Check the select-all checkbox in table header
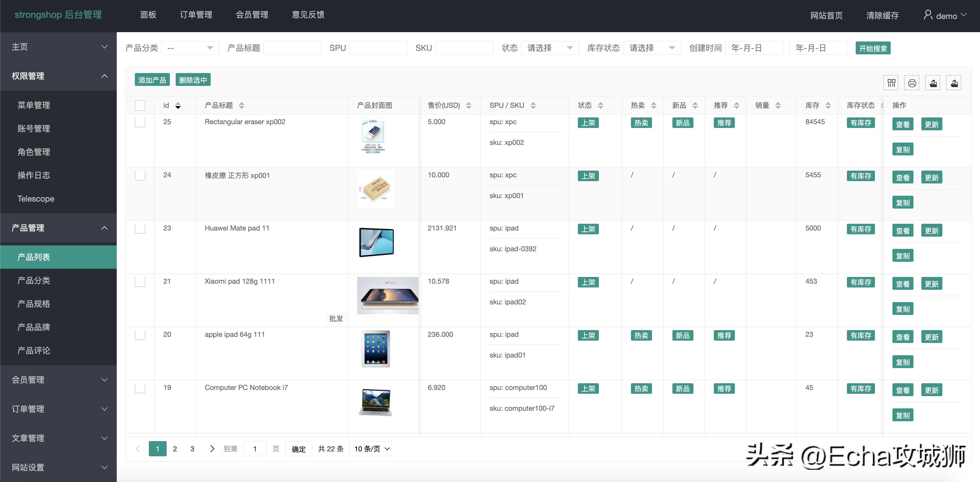The height and width of the screenshot is (482, 980). click(140, 105)
